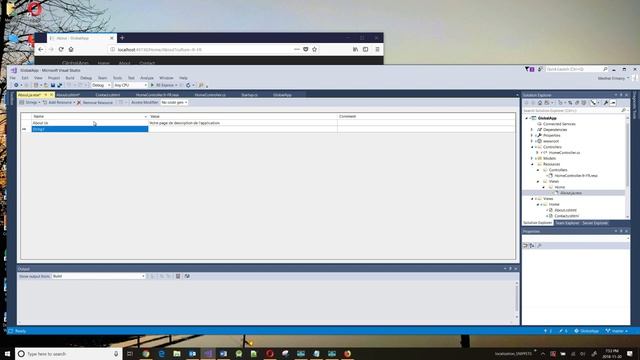Open the Add Resource dropdown

pos(60,102)
